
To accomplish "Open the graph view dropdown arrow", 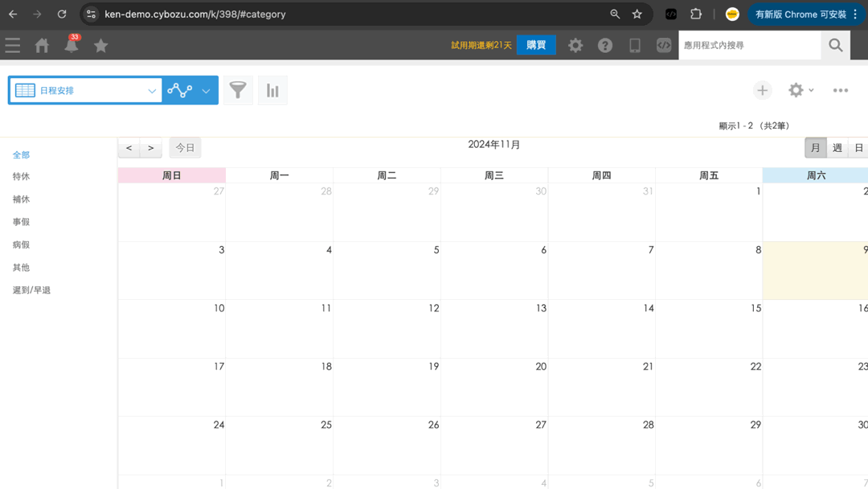I will (206, 91).
